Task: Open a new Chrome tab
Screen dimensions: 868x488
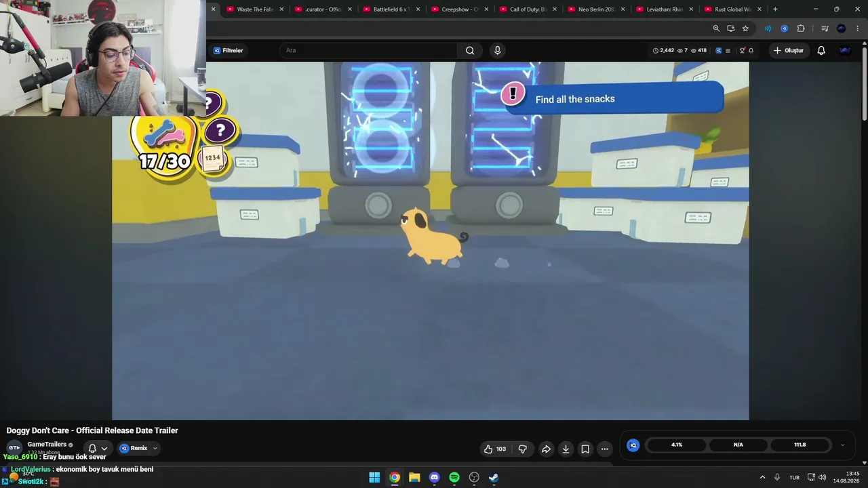Action: coord(775,9)
